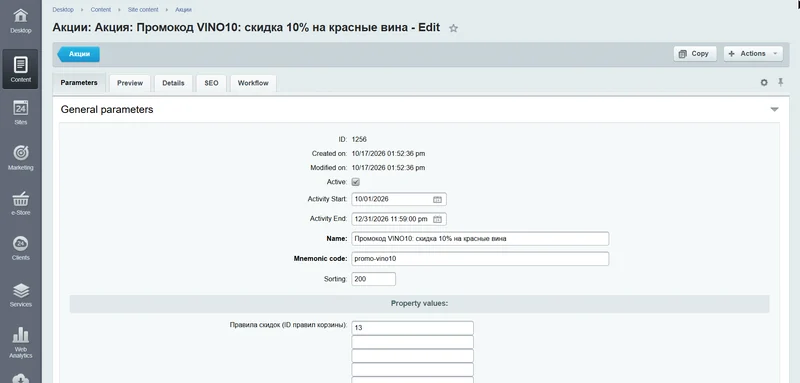This screenshot has height=383, width=800.
Task: Open the Desktop section in sidebar
Action: tap(20, 20)
